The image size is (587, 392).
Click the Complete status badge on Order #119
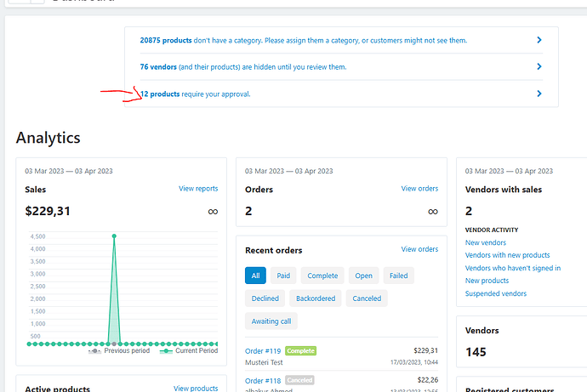click(300, 351)
